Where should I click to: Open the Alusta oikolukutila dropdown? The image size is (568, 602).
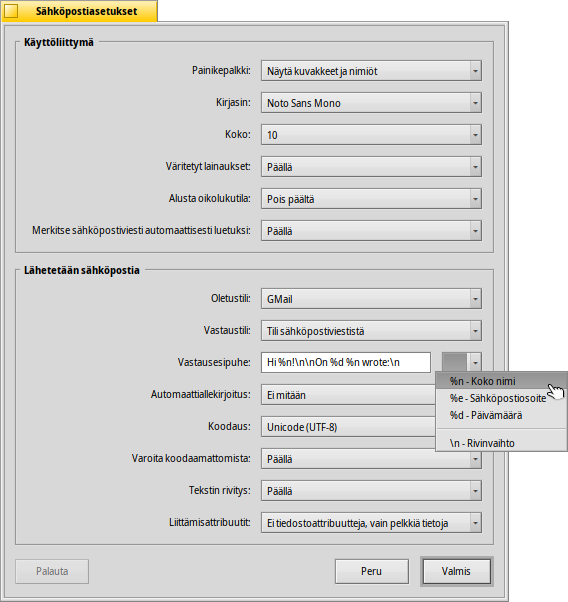pyautogui.click(x=371, y=199)
